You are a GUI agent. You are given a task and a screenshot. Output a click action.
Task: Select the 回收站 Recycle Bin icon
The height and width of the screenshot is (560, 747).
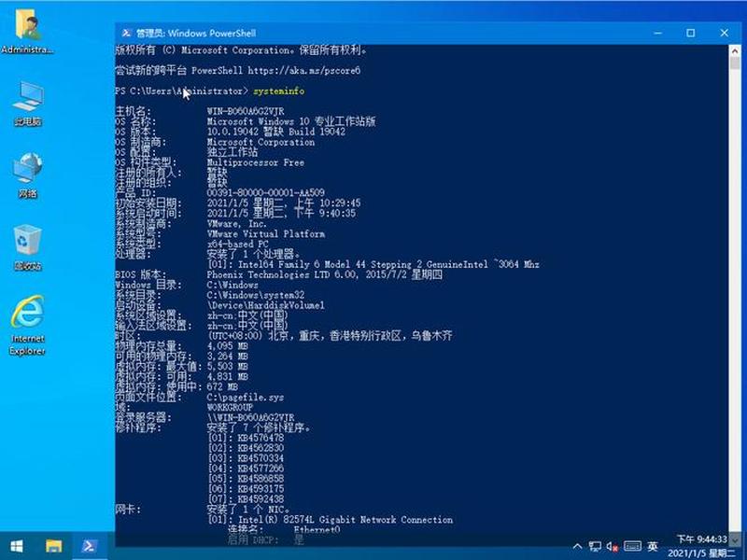coord(28,247)
